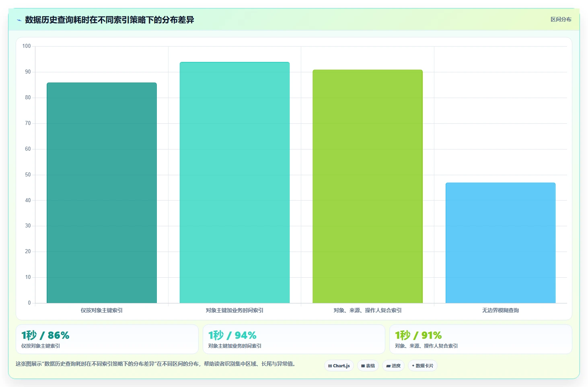Screen dimensions: 588x387
Task: Click the y-axis value 100
Action: click(27, 46)
